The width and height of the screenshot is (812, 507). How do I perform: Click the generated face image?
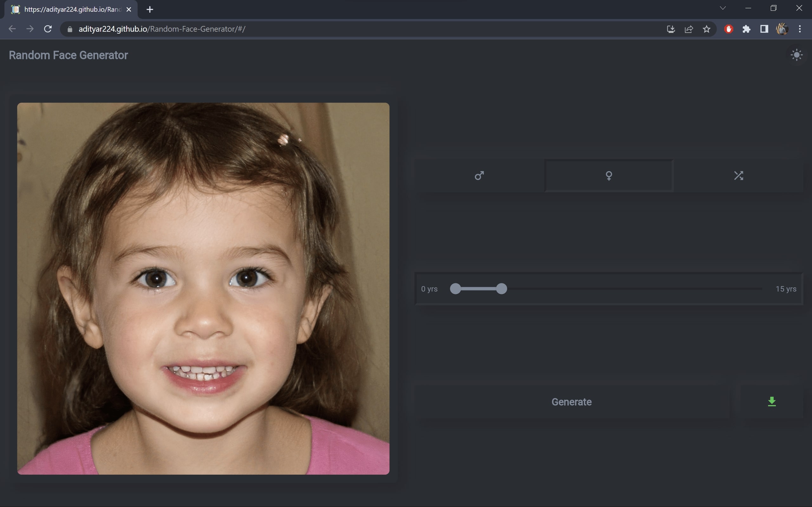[x=203, y=288]
